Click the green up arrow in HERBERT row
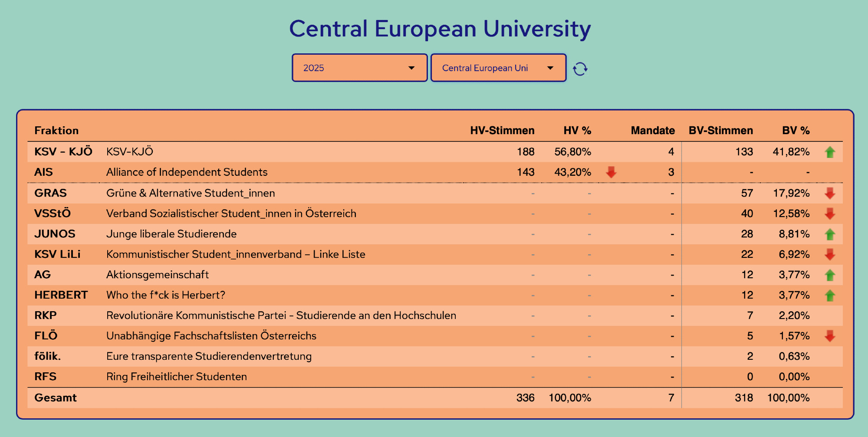Viewport: 868px width, 437px height. pyautogui.click(x=830, y=296)
